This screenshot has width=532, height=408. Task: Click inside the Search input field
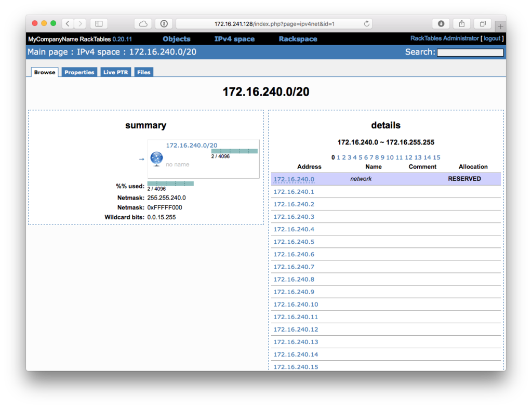point(470,52)
